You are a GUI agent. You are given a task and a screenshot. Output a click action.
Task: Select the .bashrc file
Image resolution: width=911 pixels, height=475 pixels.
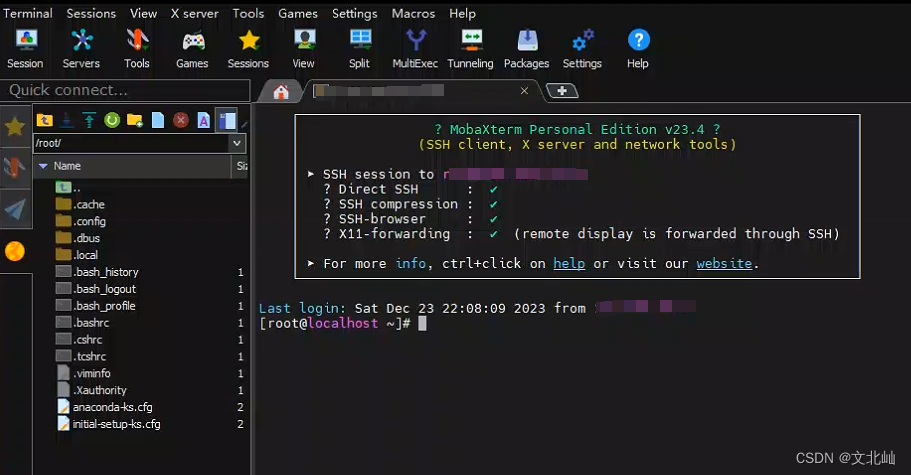(x=82, y=322)
